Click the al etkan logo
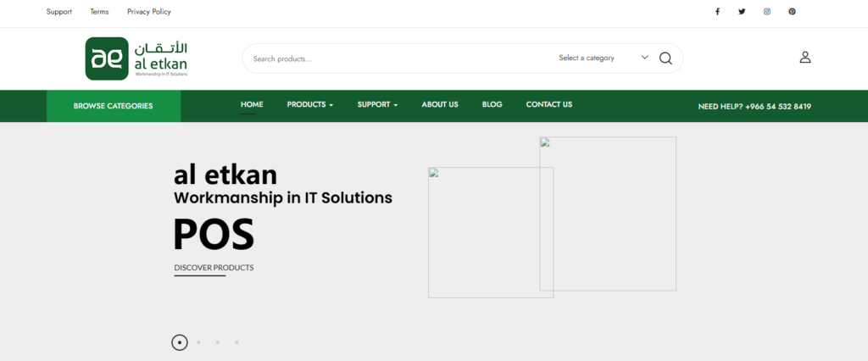Viewport: 868px width, 361px height. (x=136, y=58)
